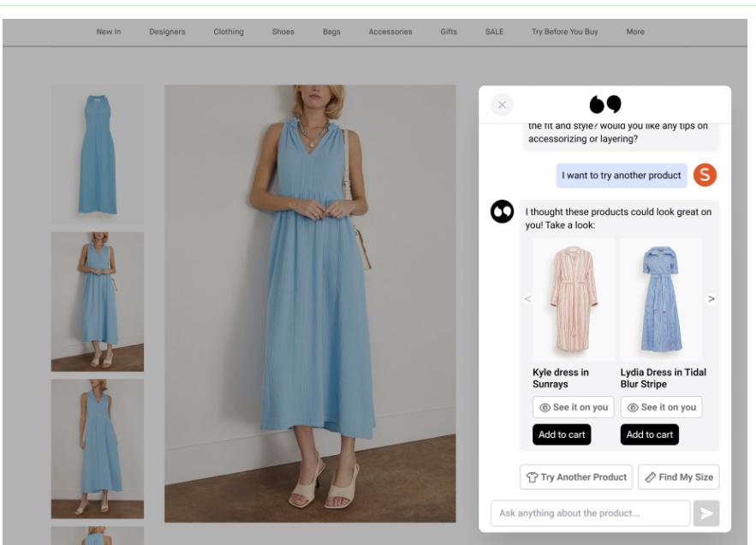See the Lydia Dress in Tidal Blur on you
Screen dimensions: 756x545
[x=661, y=407]
